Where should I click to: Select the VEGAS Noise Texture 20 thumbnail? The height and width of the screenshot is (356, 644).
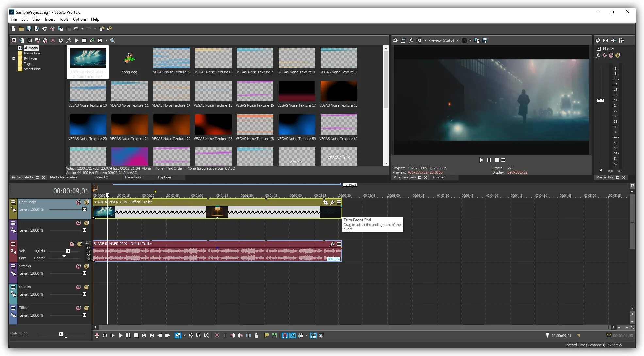click(x=88, y=125)
